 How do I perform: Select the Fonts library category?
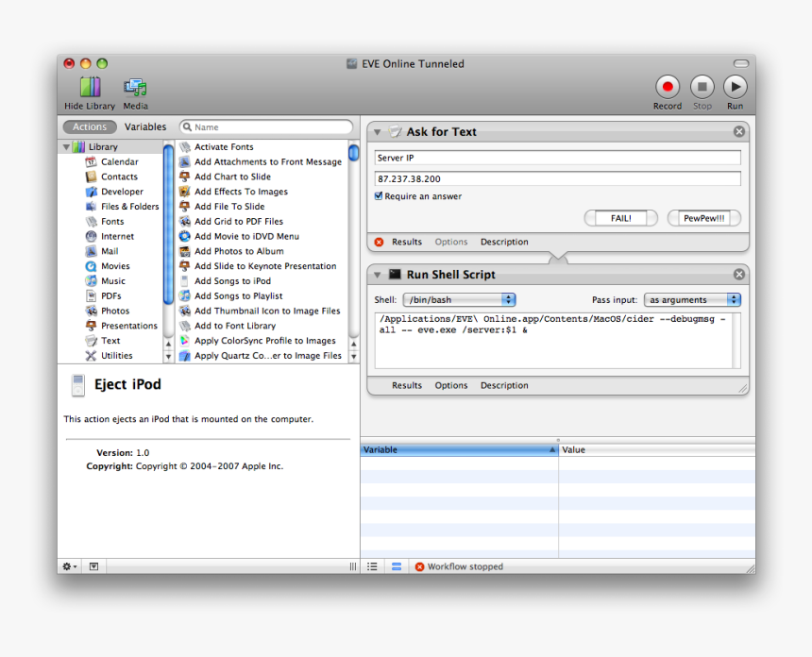click(112, 221)
